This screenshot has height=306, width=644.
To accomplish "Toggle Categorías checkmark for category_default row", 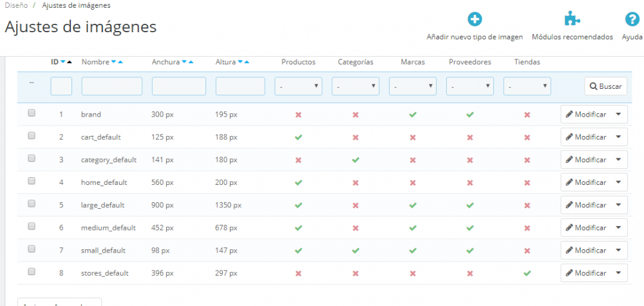I will click(x=355, y=160).
